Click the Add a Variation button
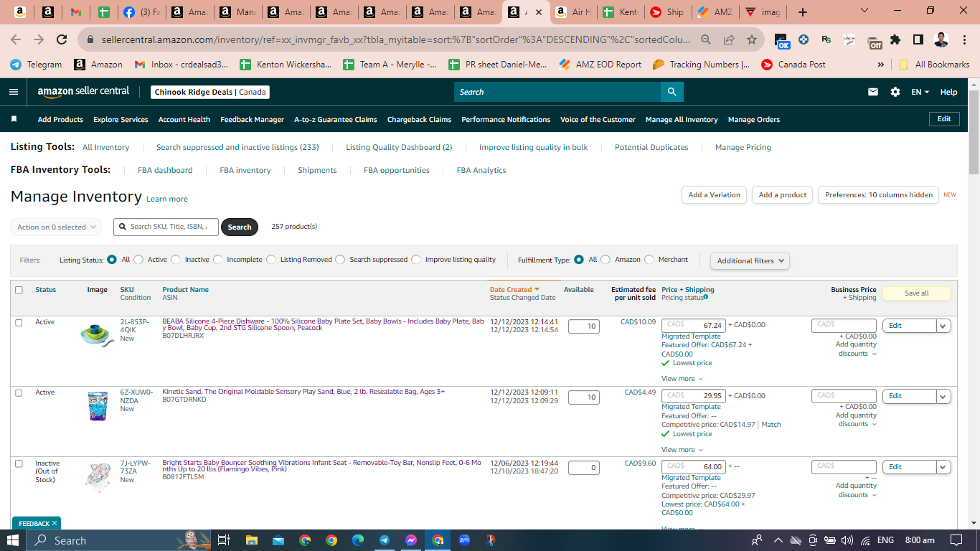 714,195
